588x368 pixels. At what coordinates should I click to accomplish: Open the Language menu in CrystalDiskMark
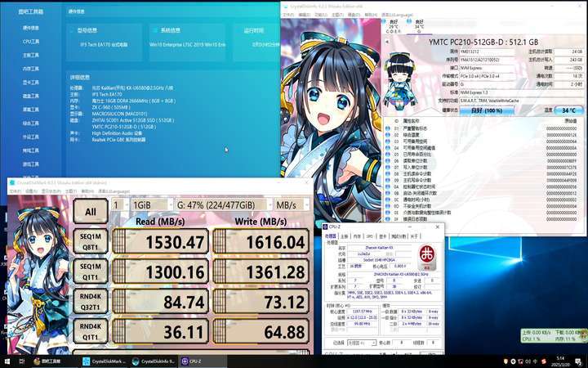point(114,191)
